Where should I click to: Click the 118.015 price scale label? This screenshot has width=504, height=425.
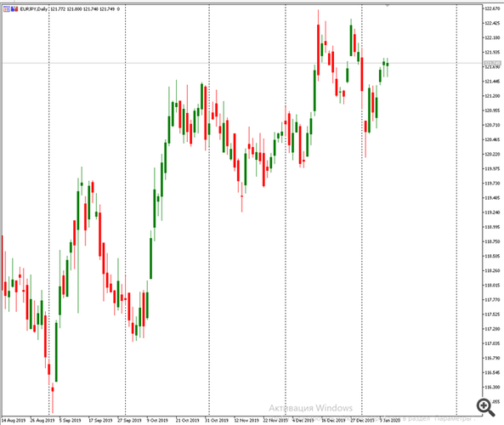coord(492,285)
